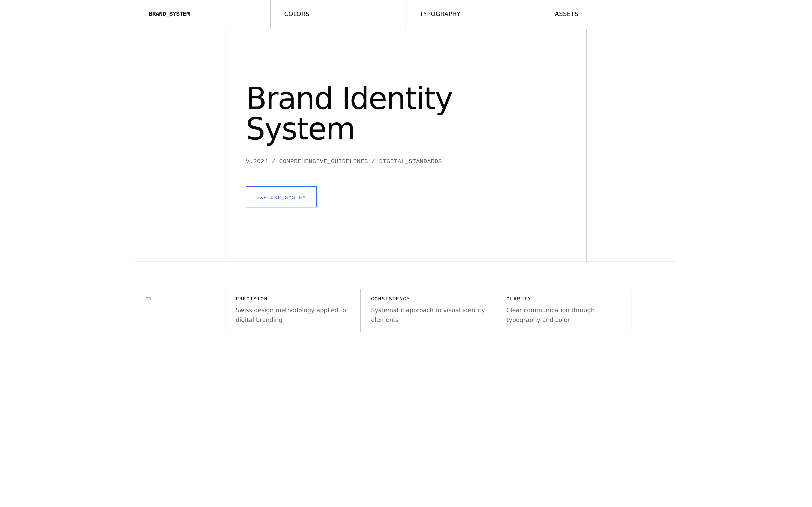Click the DIGITAL_STANDARDS label
Viewport: 812px width, 507px height.
pyautogui.click(x=410, y=161)
